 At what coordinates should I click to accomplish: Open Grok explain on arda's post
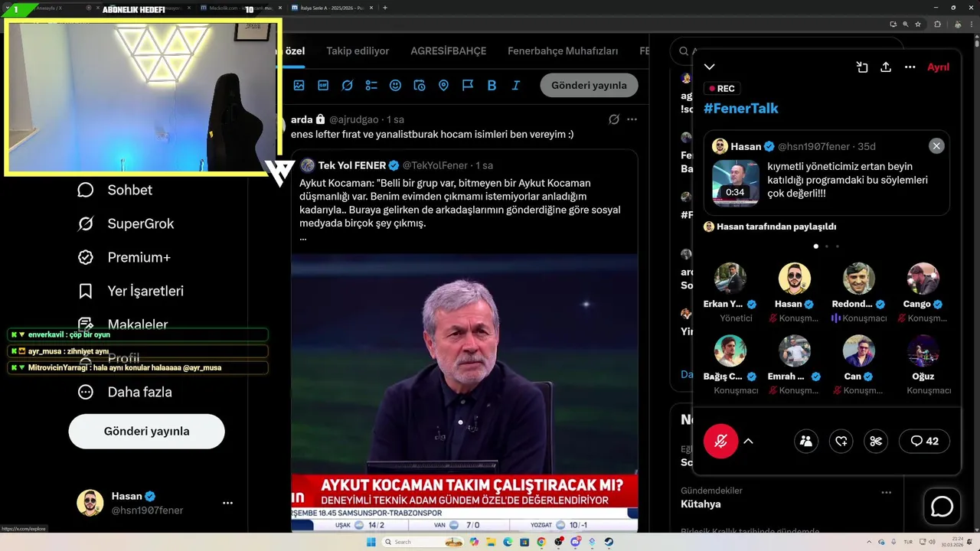613,119
